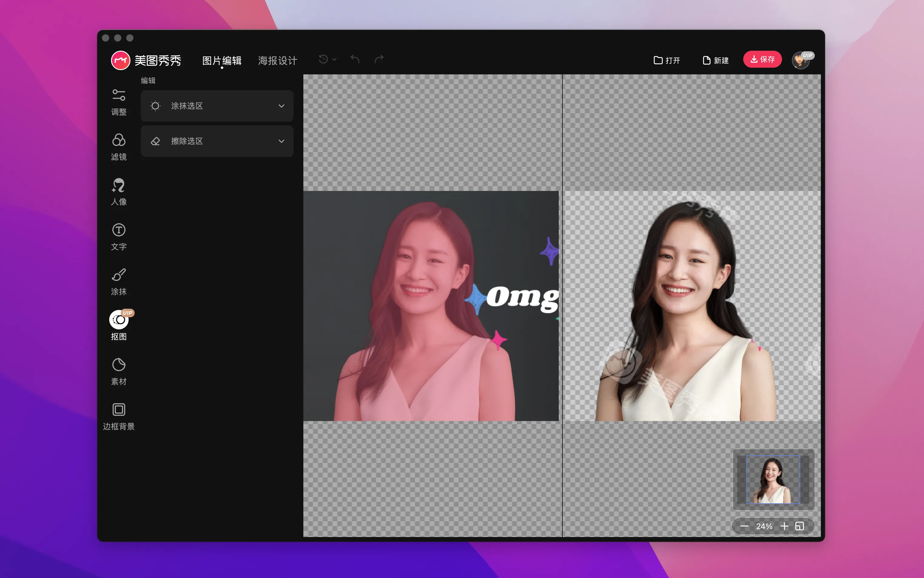Open the history clock dropdown
924x578 pixels.
327,59
